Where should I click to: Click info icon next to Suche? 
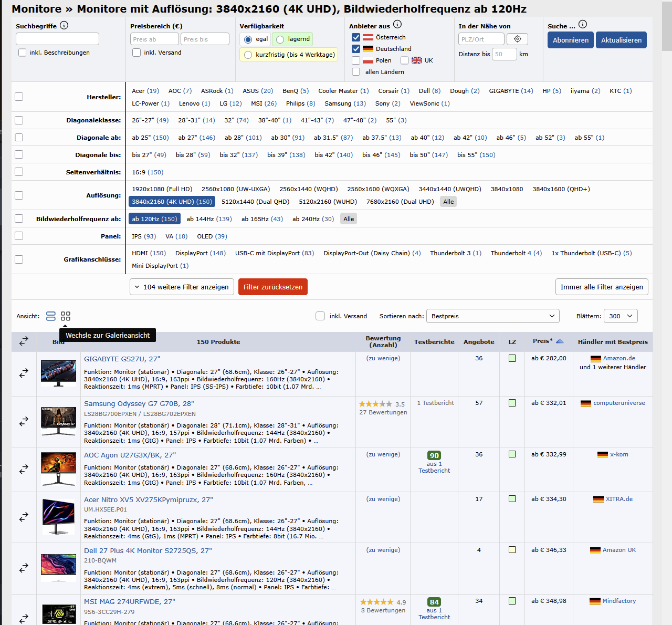[x=583, y=24]
